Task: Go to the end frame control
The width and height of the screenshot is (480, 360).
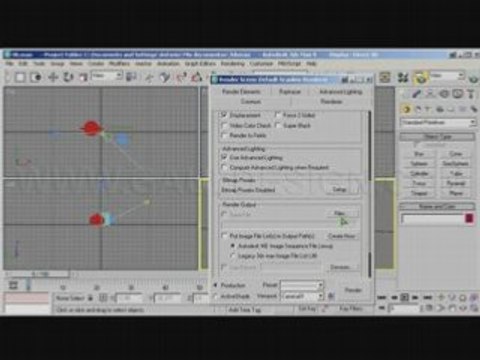Action: pyautogui.click(x=427, y=297)
